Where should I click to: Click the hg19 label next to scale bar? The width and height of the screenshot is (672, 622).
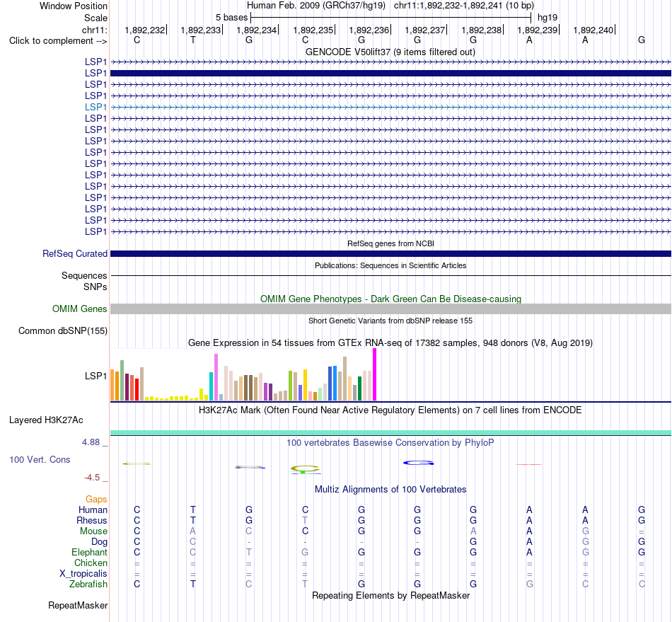pos(548,18)
